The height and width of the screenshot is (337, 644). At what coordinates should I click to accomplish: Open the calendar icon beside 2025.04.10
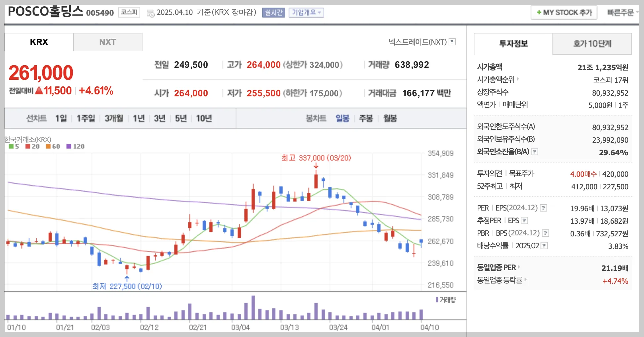[150, 13]
